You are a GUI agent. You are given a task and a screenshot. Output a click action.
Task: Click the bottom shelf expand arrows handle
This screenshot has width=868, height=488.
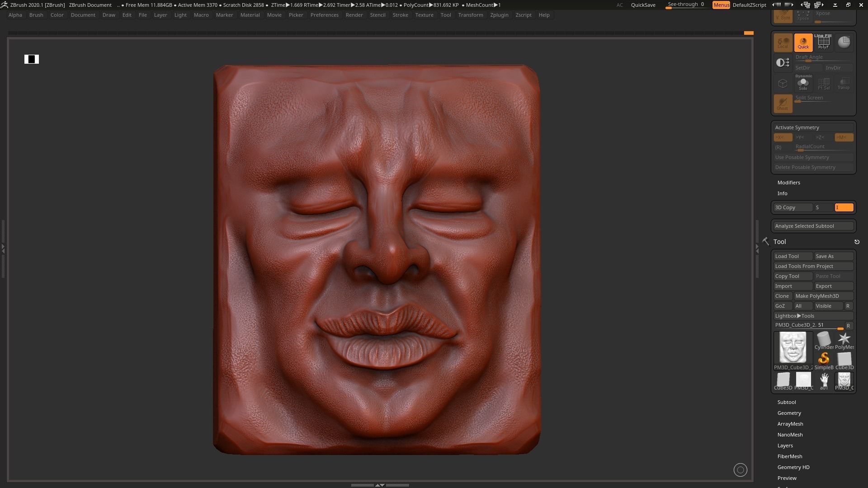pyautogui.click(x=380, y=485)
